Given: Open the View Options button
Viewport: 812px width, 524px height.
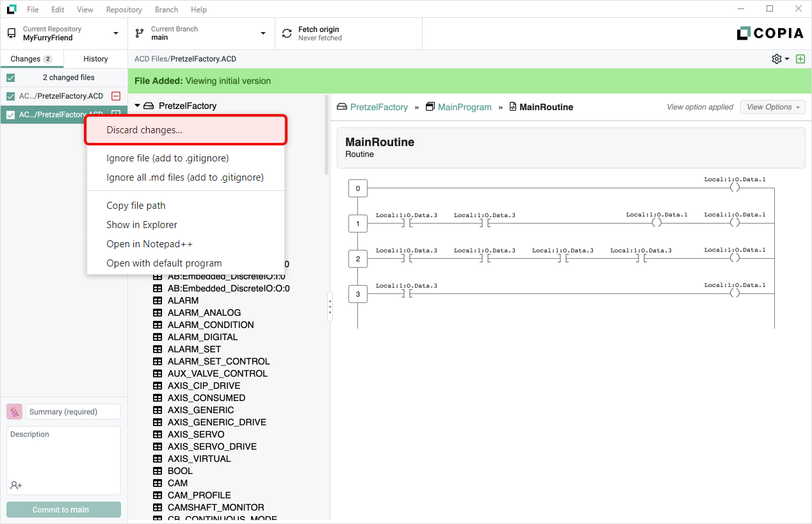Looking at the screenshot, I should [x=772, y=107].
